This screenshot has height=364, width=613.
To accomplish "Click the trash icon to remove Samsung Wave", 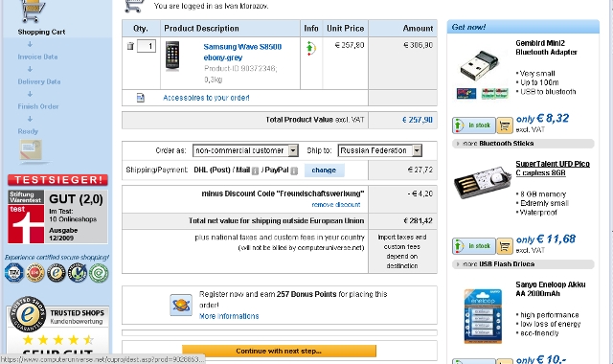I will point(130,46).
